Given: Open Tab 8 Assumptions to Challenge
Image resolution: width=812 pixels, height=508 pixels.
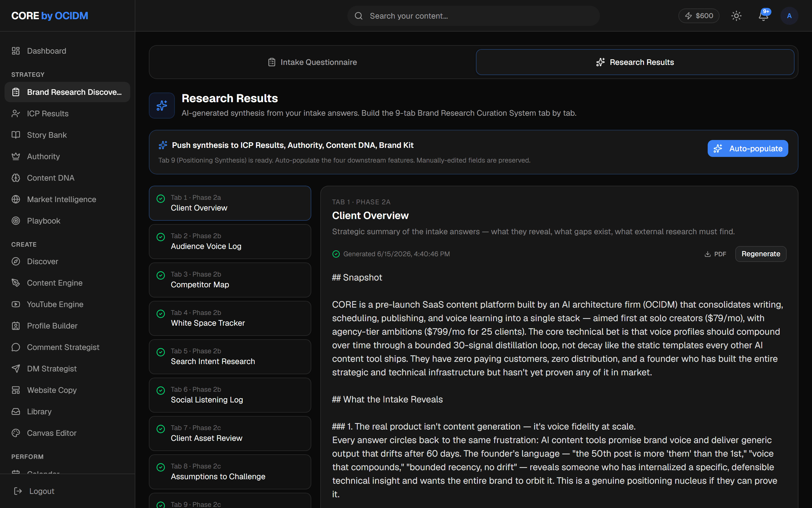Looking at the screenshot, I should (230, 472).
